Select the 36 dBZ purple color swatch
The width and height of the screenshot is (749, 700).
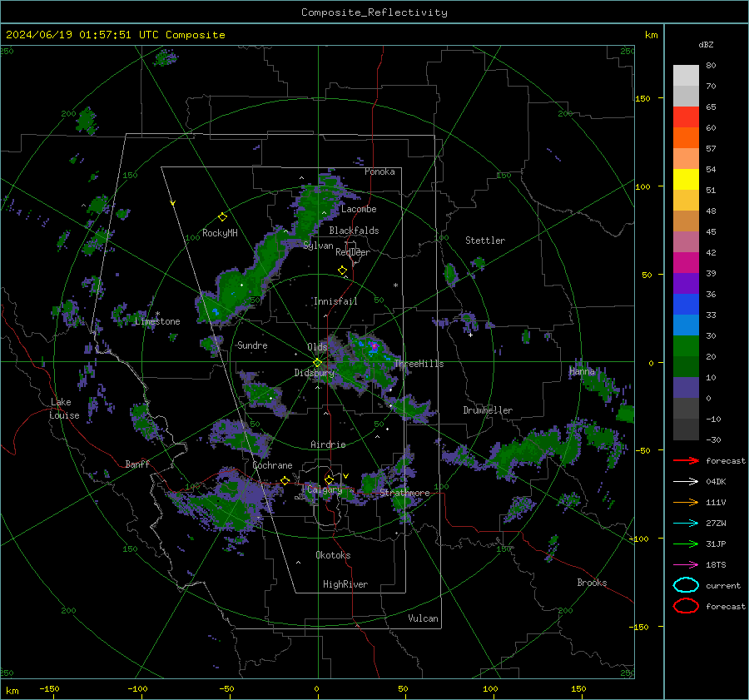point(686,283)
